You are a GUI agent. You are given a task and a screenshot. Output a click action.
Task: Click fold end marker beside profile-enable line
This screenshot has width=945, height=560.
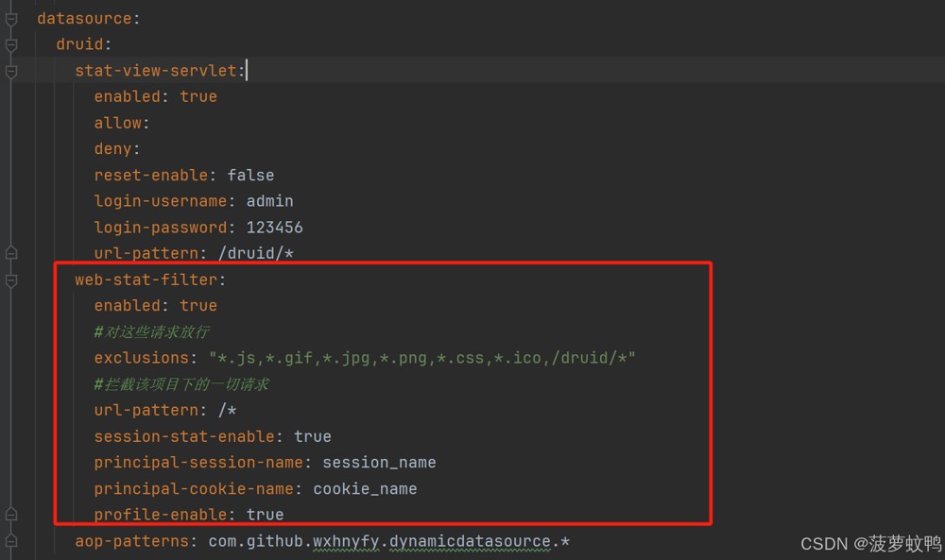[x=10, y=515]
